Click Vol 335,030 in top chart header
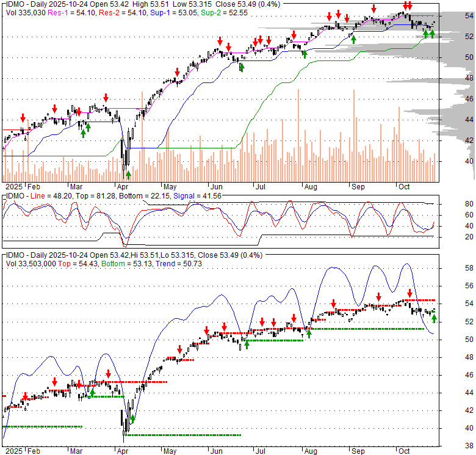This screenshot has width=476, height=455. tap(26, 13)
